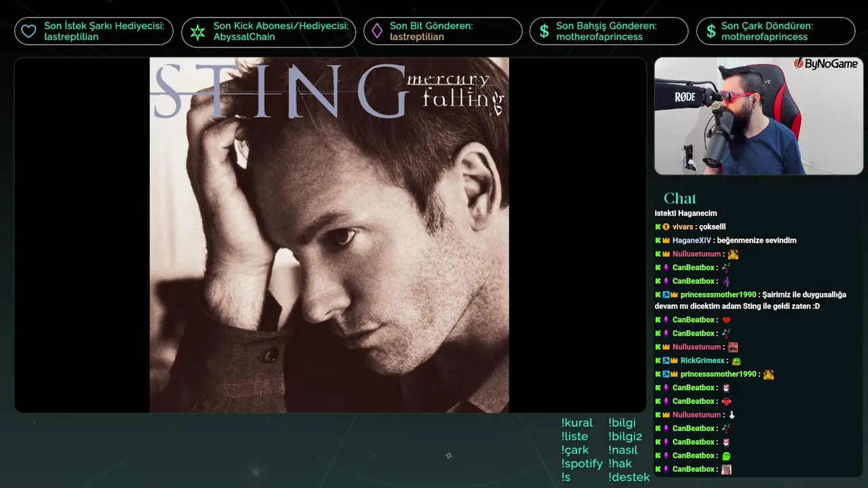Select motherofaprincess under Son Bahşiş Gönderen
Viewport: 868px width, 488px height.
pos(599,37)
